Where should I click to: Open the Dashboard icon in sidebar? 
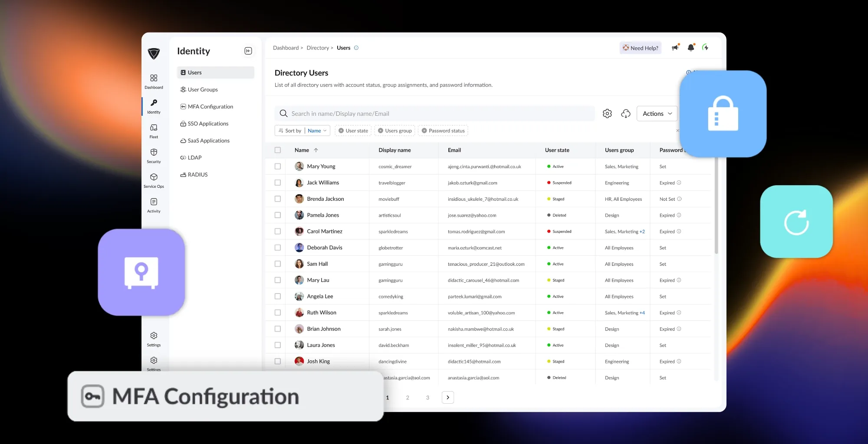point(154,78)
